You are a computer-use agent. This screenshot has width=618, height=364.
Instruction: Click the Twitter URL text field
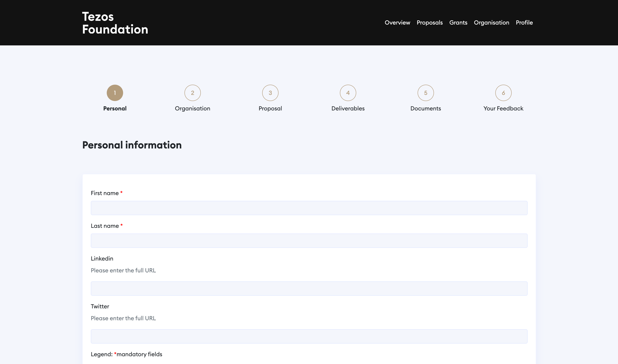(x=309, y=336)
